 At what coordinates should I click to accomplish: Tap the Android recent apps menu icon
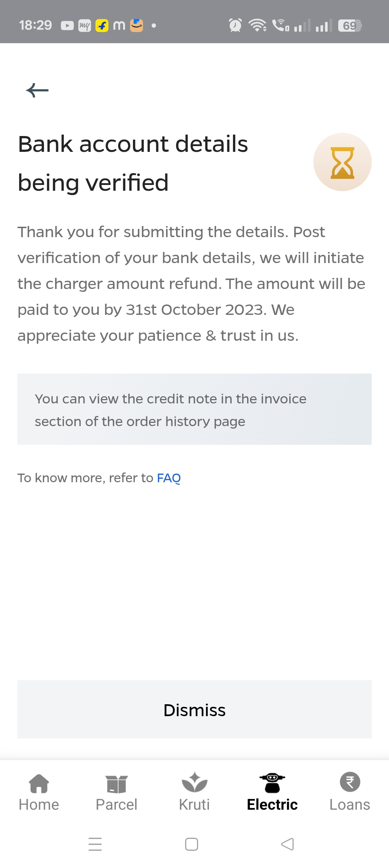click(95, 844)
